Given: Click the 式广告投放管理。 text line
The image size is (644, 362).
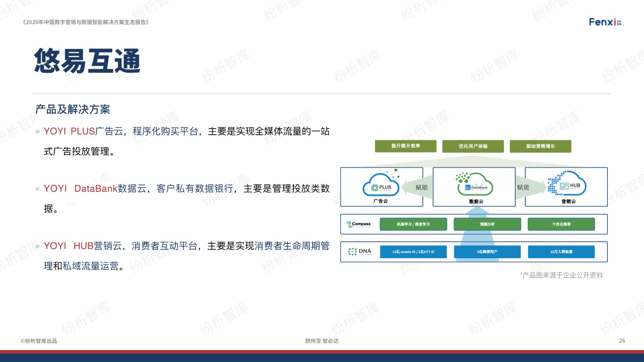Looking at the screenshot, I should point(80,152).
